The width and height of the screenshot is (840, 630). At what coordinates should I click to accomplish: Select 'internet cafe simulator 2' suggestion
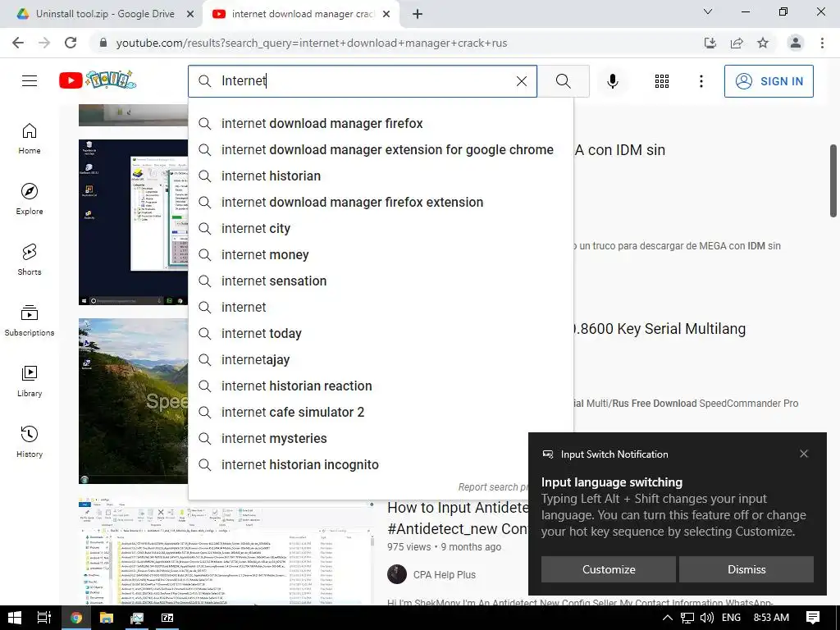coord(381,412)
